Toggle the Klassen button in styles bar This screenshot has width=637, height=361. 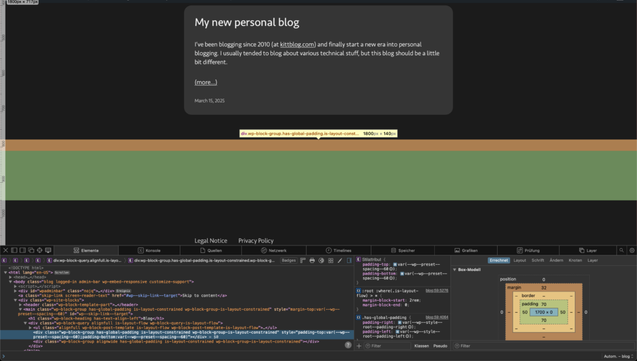[421, 346]
